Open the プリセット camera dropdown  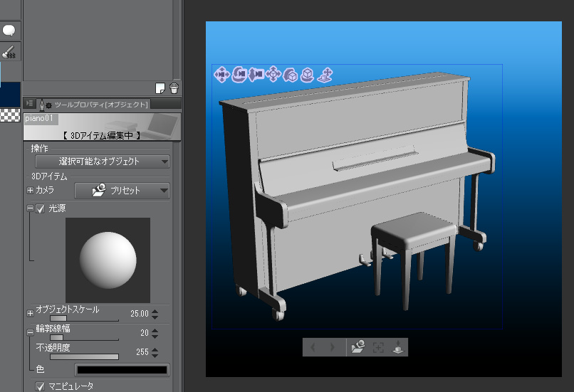pos(122,191)
